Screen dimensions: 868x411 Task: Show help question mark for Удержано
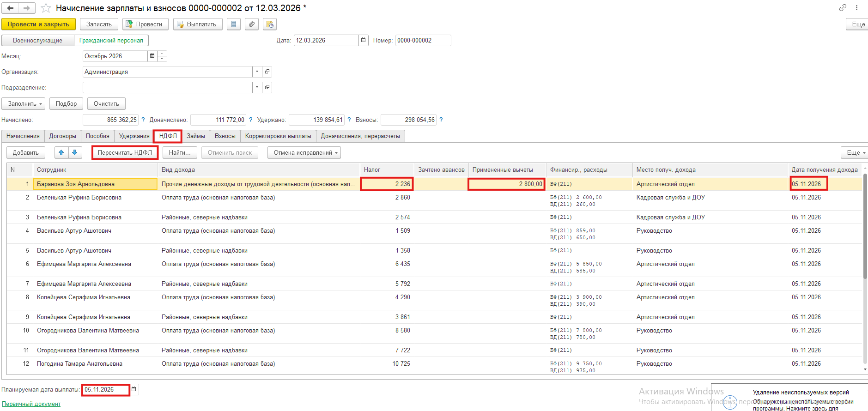tap(349, 120)
